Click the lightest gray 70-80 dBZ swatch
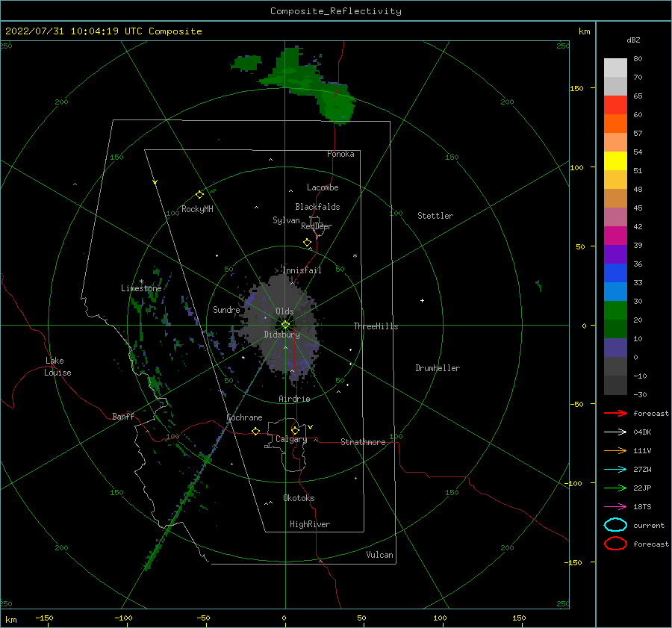The image size is (672, 628). click(615, 68)
